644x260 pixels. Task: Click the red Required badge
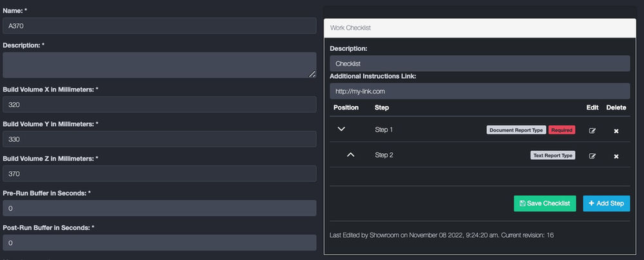click(562, 130)
